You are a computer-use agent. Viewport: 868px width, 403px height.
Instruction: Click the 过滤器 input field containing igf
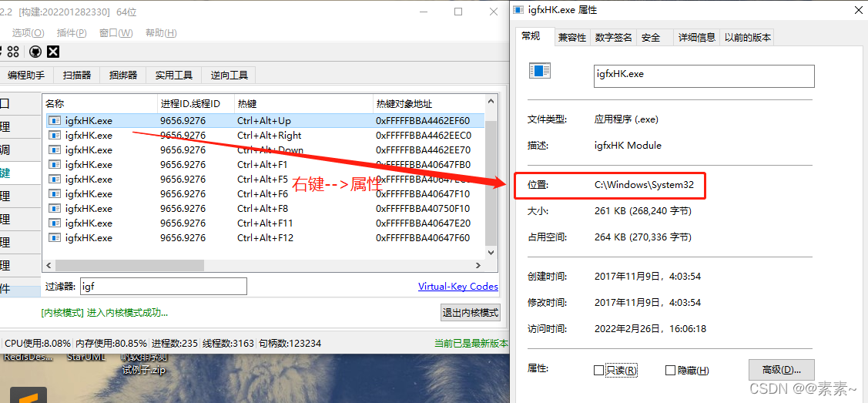(163, 286)
